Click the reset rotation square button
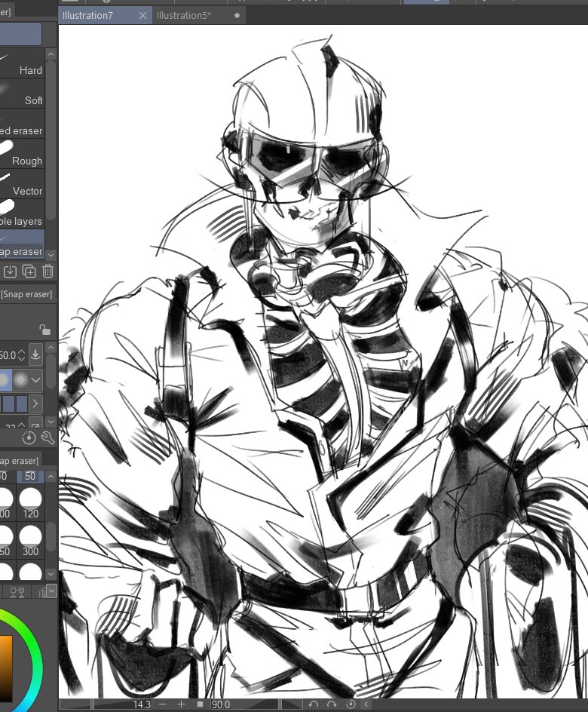The height and width of the screenshot is (712, 588). tap(200, 704)
